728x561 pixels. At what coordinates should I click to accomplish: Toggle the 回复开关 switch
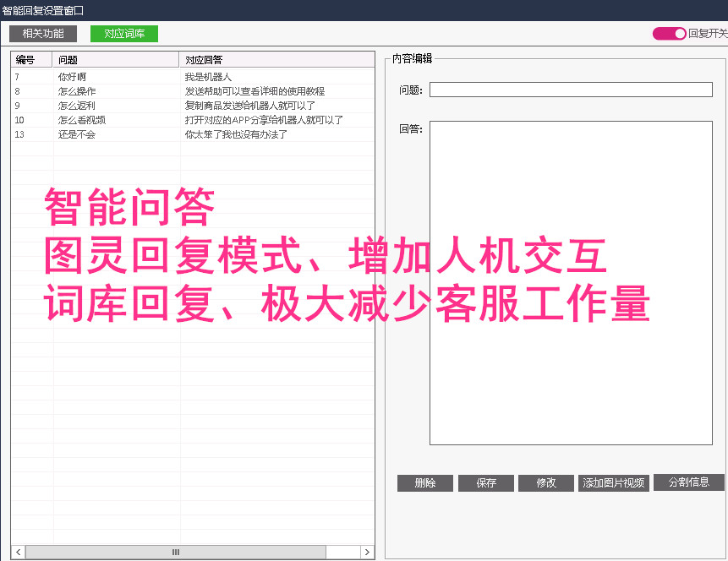point(669,34)
